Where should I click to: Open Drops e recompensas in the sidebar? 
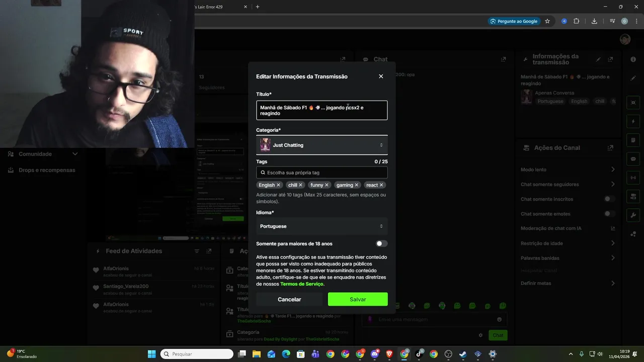click(x=42, y=170)
